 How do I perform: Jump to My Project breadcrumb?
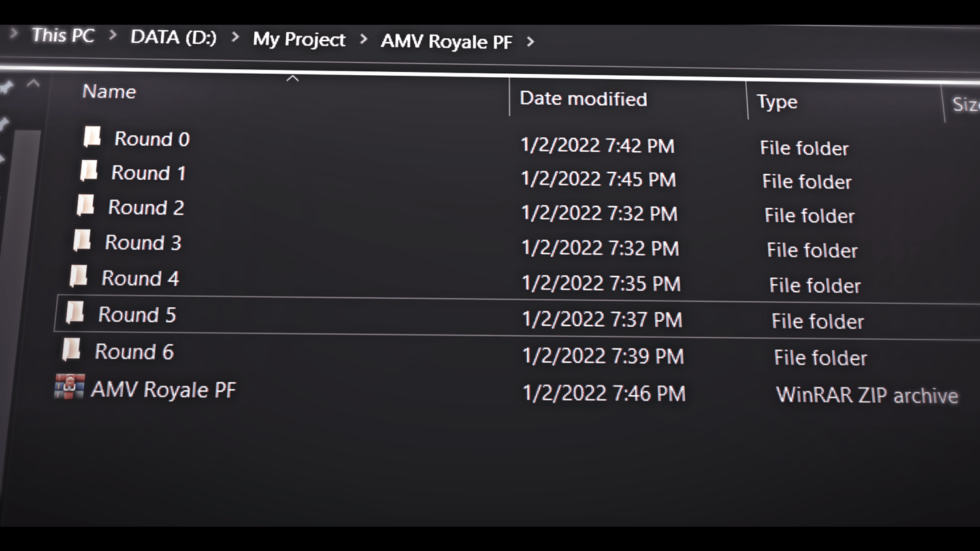(x=299, y=39)
